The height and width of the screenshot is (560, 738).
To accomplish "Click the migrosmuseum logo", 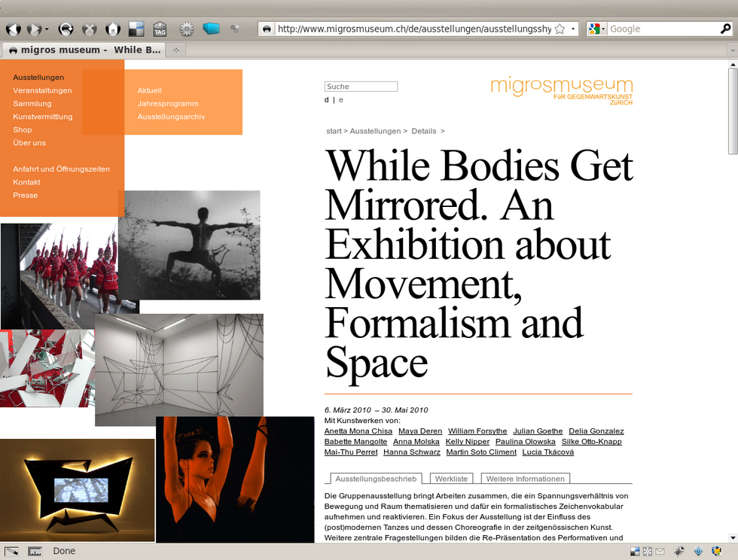I will click(x=562, y=91).
